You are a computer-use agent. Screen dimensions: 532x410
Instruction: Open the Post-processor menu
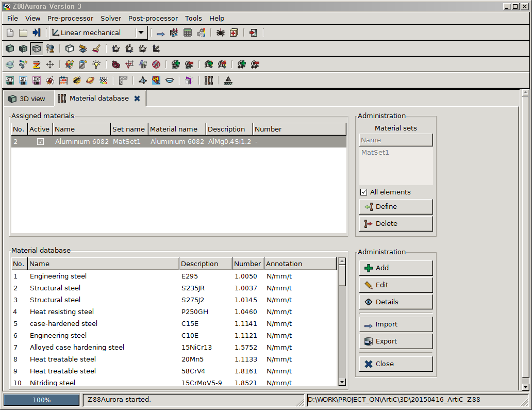coord(153,18)
